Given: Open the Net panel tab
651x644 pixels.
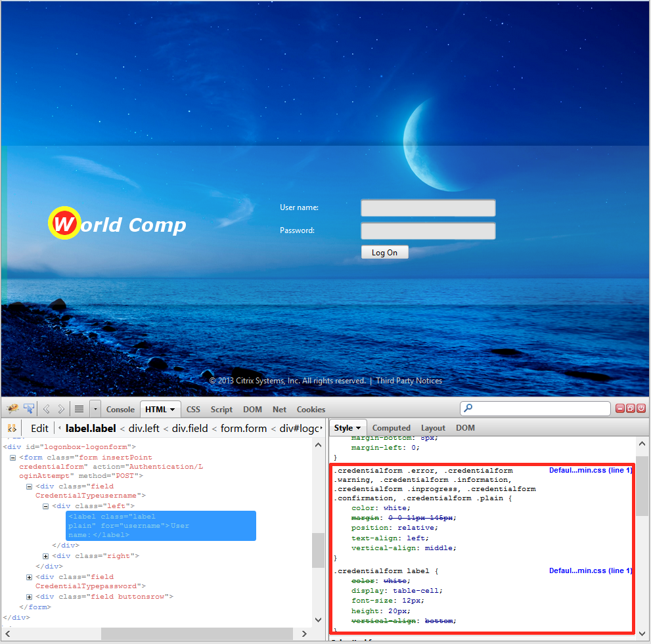Looking at the screenshot, I should [279, 409].
